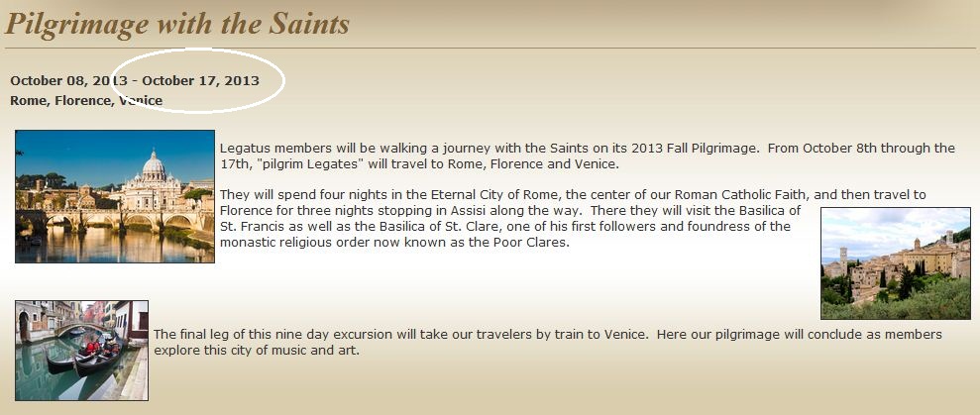Open the St. Peter's Basilica photo
980x415 pixels.
pos(115,196)
